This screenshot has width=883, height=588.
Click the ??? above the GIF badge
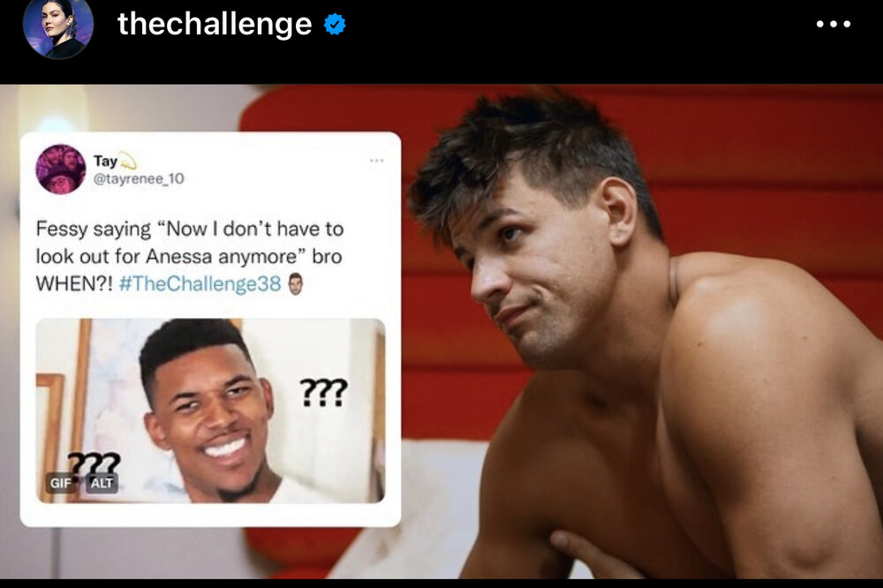94,461
